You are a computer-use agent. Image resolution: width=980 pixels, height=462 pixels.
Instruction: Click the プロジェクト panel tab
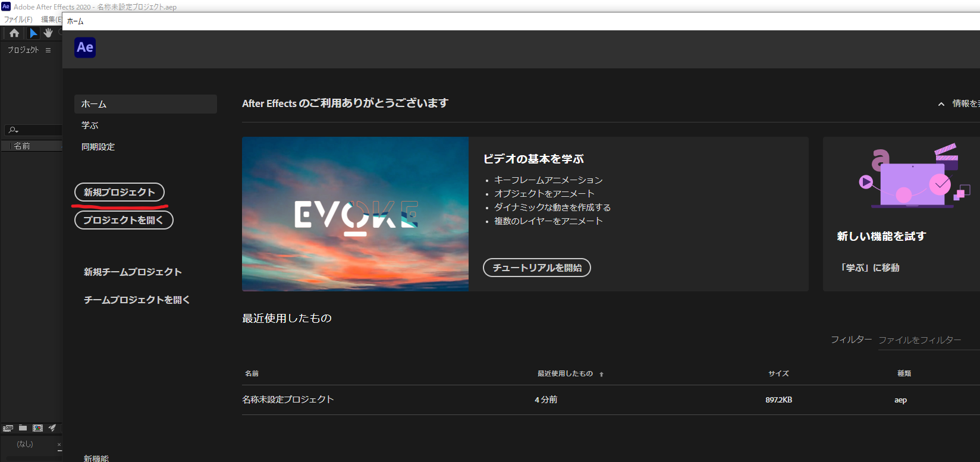[x=23, y=50]
